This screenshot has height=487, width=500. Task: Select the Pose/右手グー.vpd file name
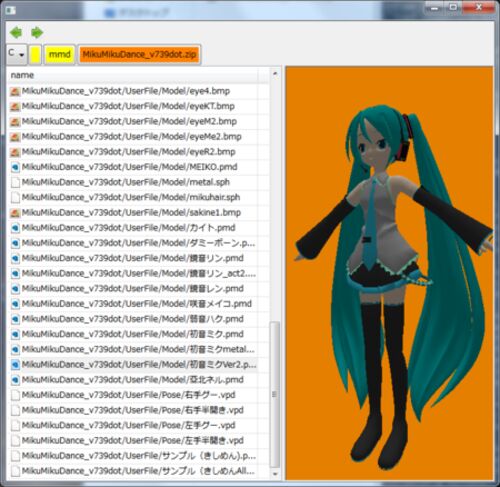tap(129, 395)
